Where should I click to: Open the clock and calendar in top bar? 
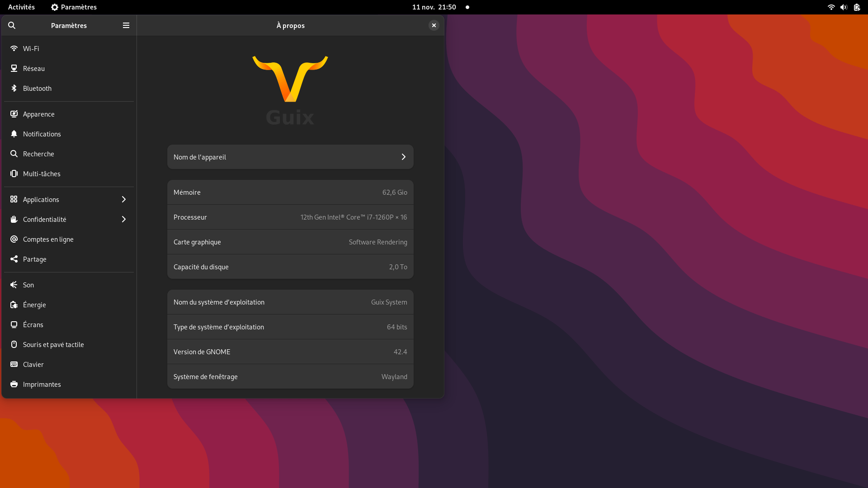coord(434,7)
